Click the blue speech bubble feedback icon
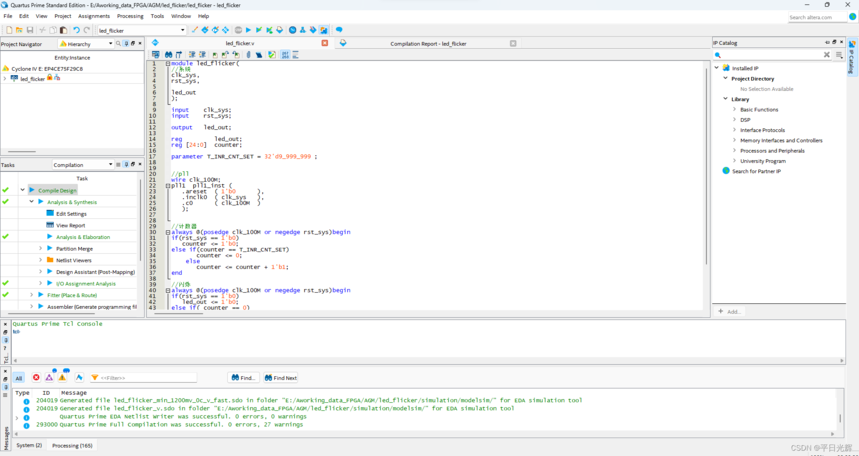The width and height of the screenshot is (859, 456). [x=339, y=30]
